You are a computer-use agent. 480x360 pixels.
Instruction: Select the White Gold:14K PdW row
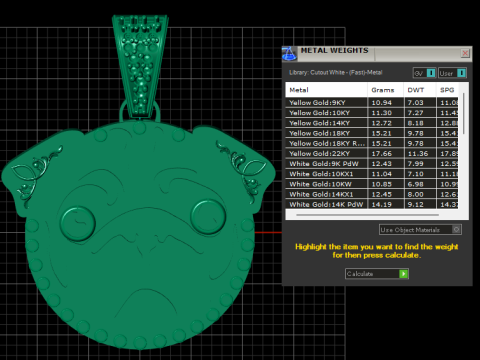[372, 204]
